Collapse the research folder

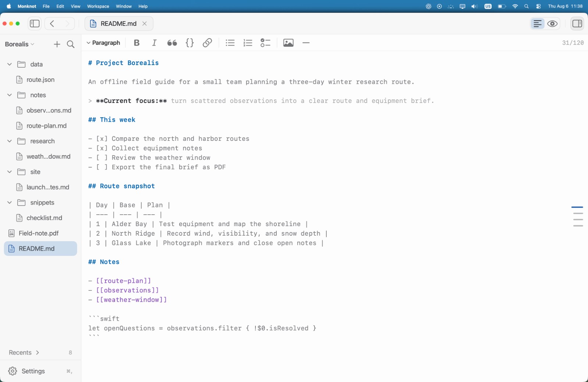point(10,141)
